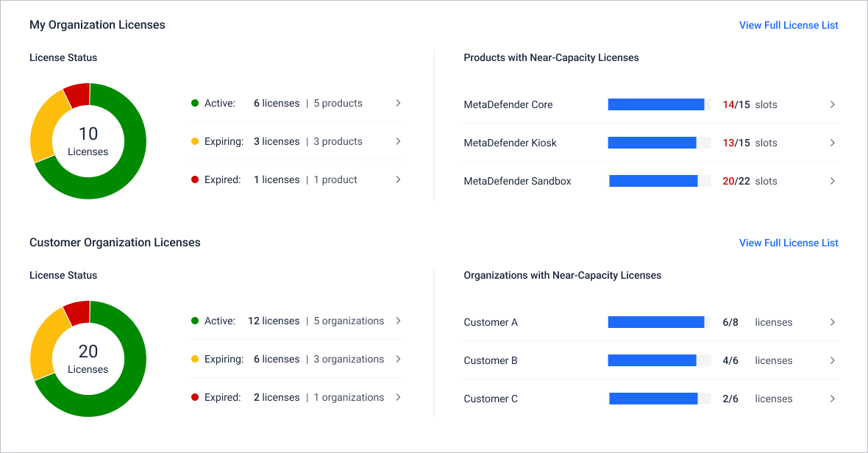Click MetaDefender Sandbox row chevron
Screen dimensions: 868x453
coord(832,181)
